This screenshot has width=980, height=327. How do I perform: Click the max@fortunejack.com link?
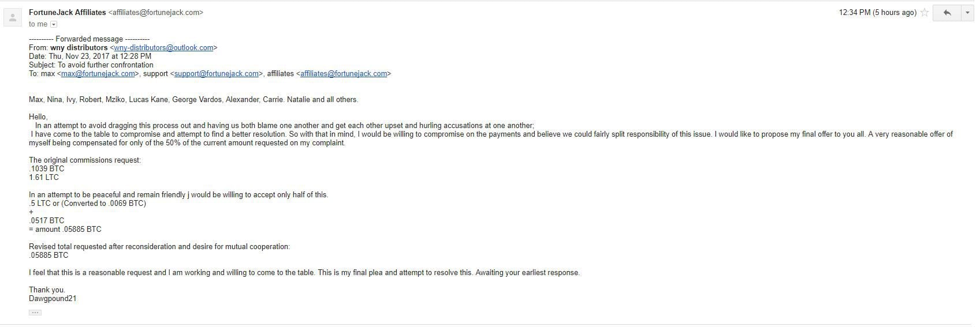click(x=98, y=74)
